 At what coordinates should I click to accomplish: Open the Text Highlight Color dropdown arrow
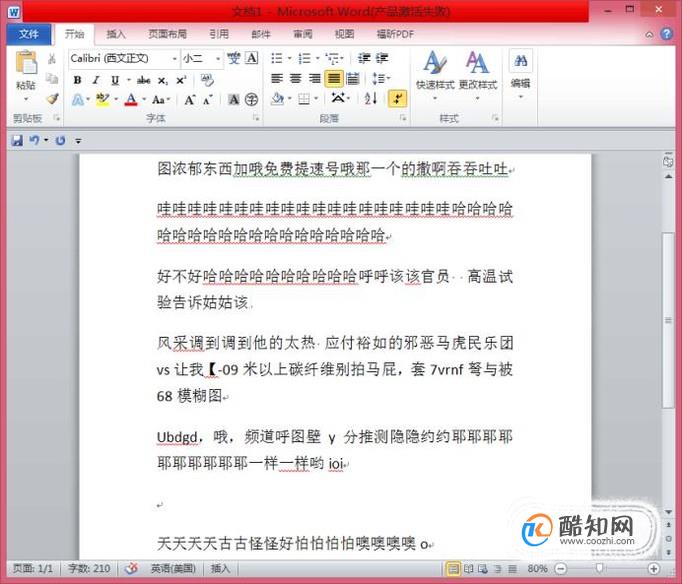116,100
